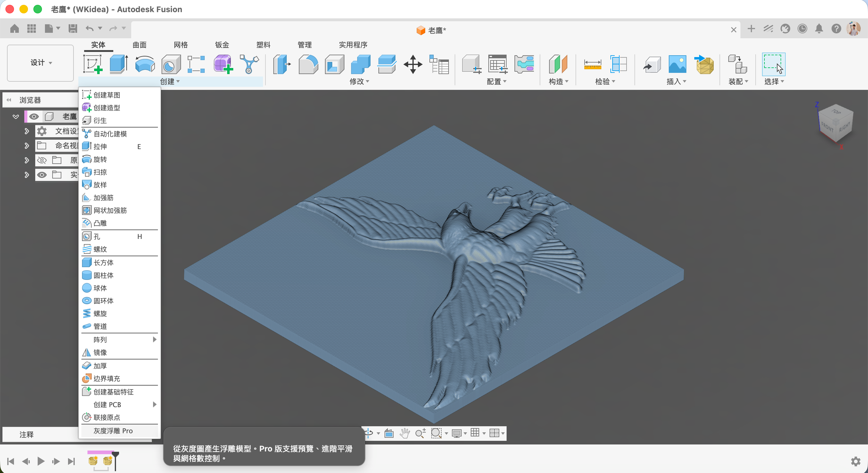Screen dimensions: 868x473
Task: Click the Move/Copy arrows icon
Action: point(413,64)
